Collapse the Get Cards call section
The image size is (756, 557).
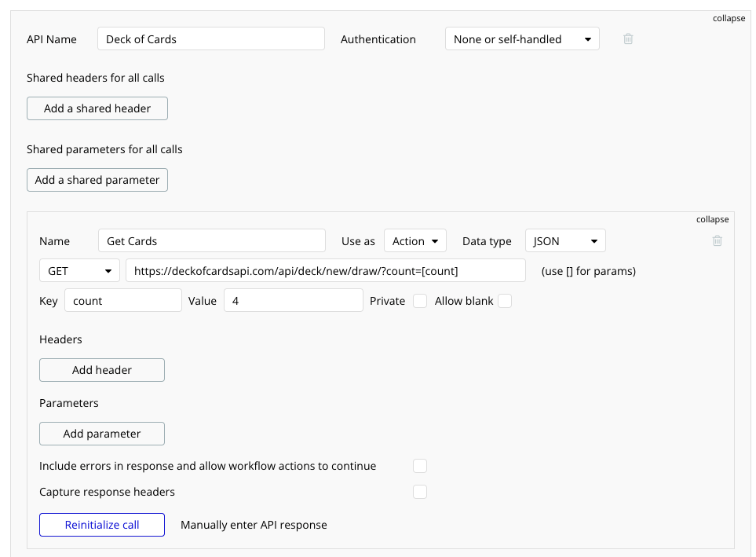pos(712,220)
